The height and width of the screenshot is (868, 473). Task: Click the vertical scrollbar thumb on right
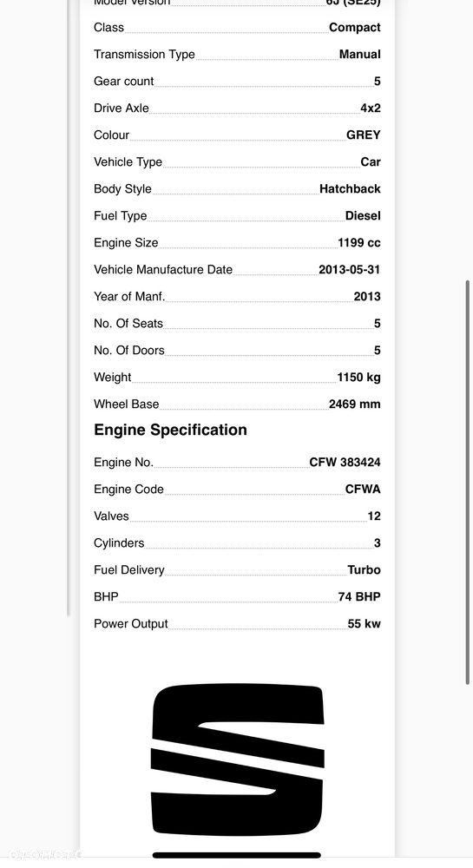point(468,482)
